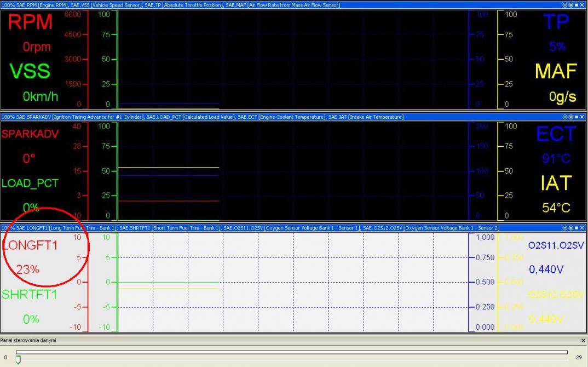This screenshot has width=588, height=367.
Task: Select the VSS speed label
Action: click(x=30, y=71)
